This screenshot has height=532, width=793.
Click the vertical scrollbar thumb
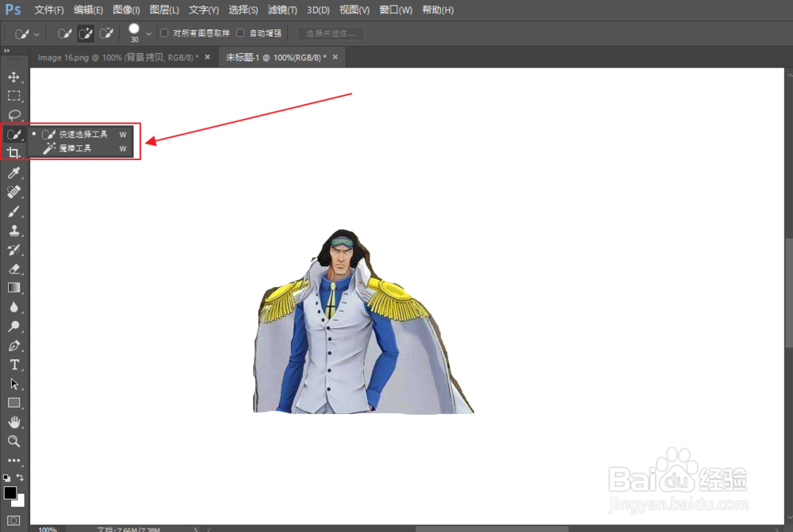click(x=788, y=292)
